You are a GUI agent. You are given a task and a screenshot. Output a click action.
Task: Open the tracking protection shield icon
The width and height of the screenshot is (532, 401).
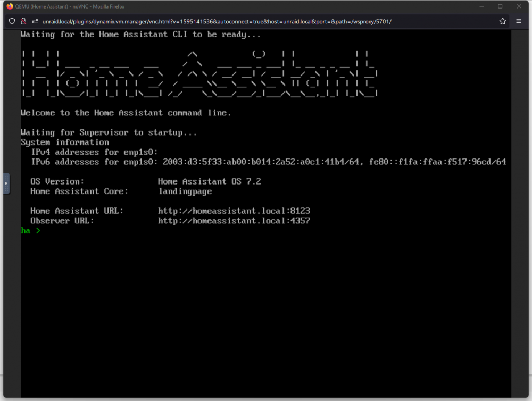12,21
